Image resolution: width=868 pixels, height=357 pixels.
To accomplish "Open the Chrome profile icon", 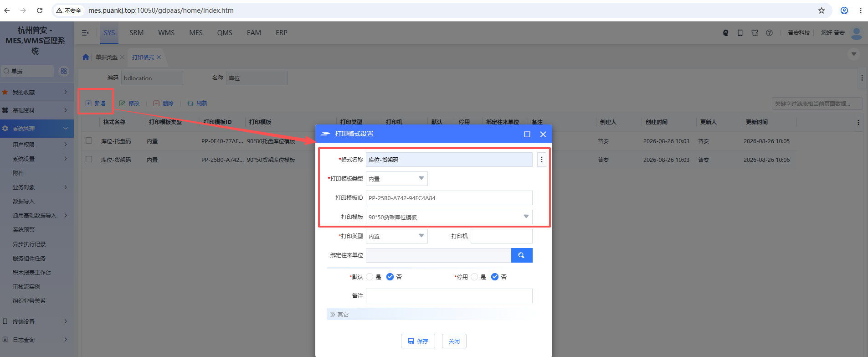I will 844,10.
